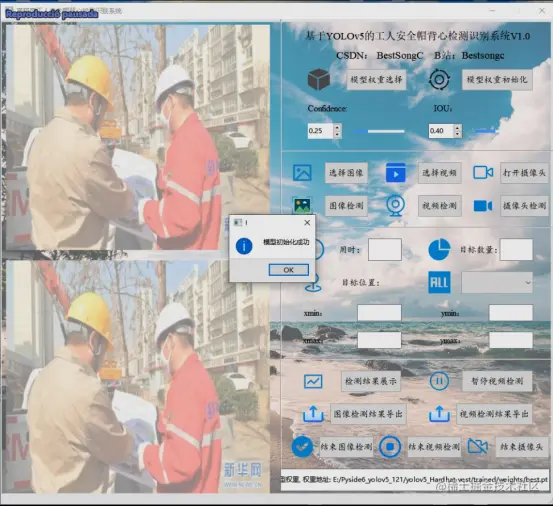Close the 模型初始化成功 message dialog with X
Image resolution: width=554 pixels, height=507 pixels.
pos(307,222)
